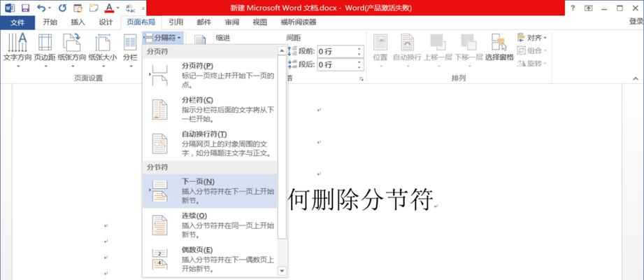Open the font color dropdown arrow
Image resolution: width=644 pixels, height=280 pixels.
(x=118, y=8)
